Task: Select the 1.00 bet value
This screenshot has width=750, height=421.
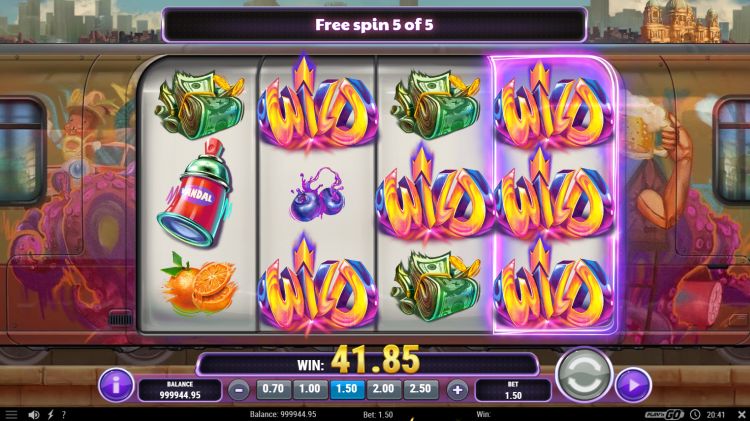Action: point(310,389)
